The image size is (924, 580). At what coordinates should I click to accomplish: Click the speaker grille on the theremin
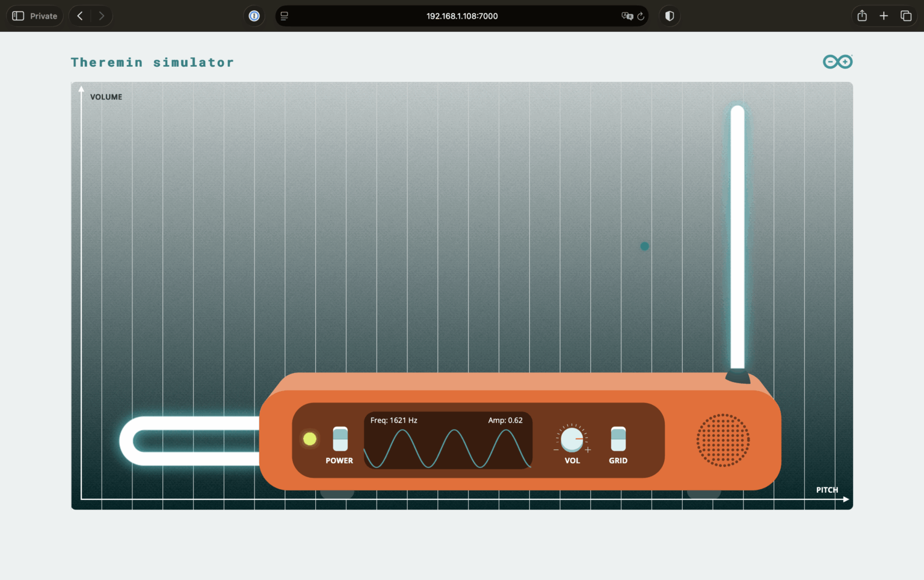[723, 440]
